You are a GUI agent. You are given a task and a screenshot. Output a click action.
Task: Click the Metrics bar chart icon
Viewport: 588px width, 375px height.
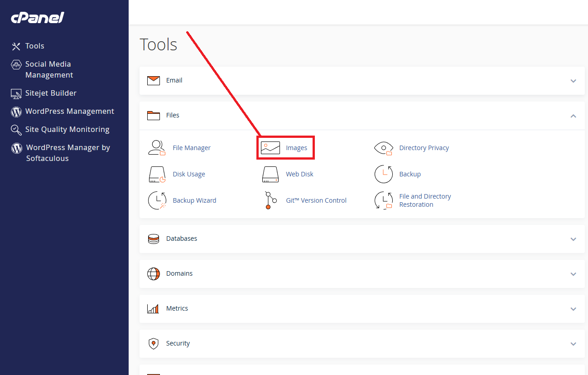click(x=153, y=309)
